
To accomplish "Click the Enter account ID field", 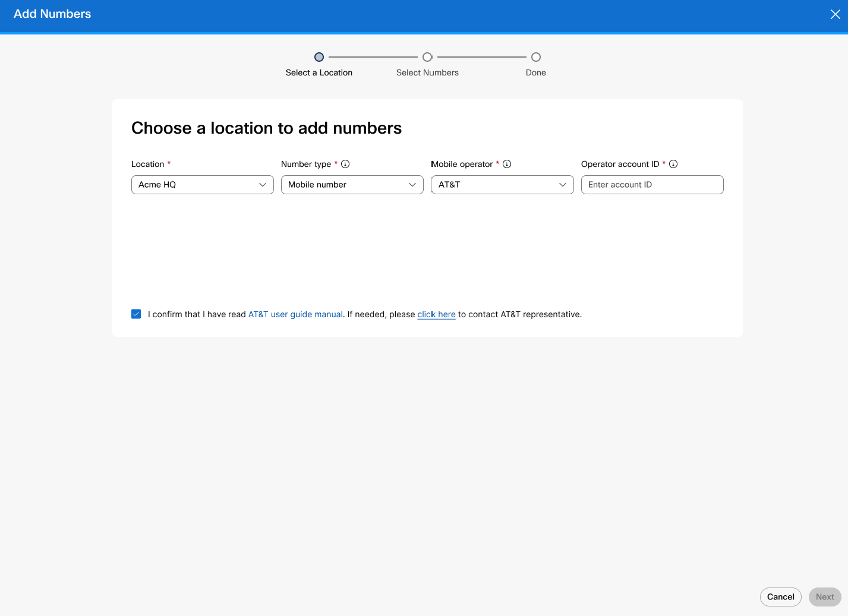I will [x=652, y=185].
